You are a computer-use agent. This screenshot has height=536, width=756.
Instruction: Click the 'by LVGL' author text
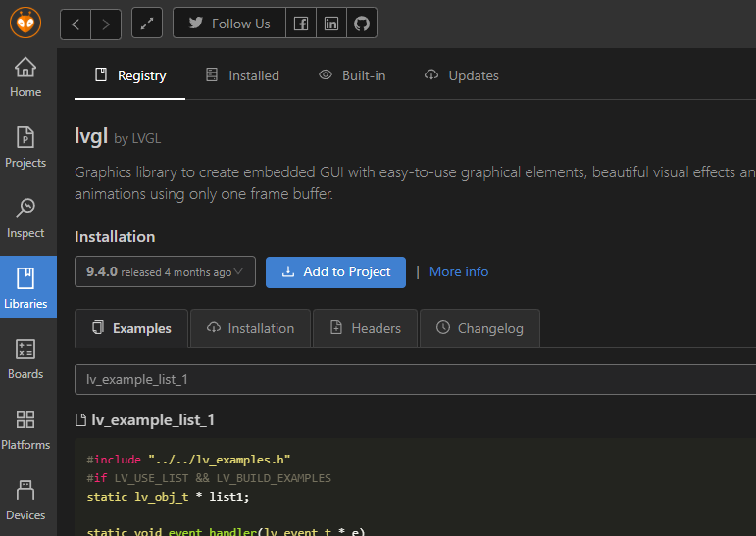point(137,139)
